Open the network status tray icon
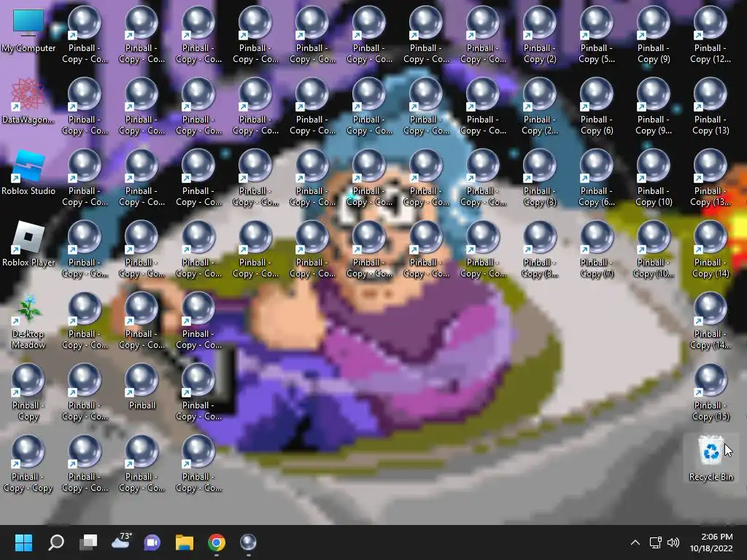 [656, 542]
